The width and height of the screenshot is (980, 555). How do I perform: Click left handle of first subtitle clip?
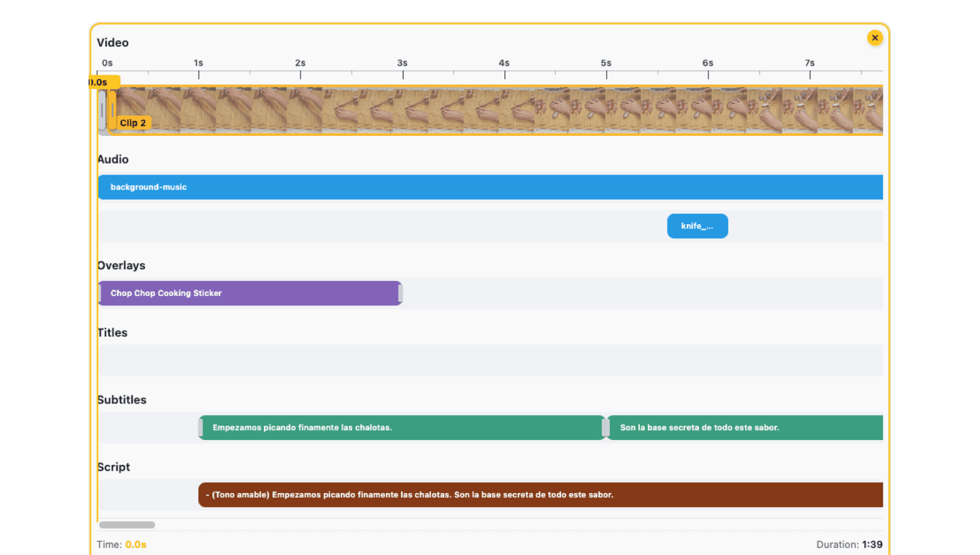coord(201,428)
